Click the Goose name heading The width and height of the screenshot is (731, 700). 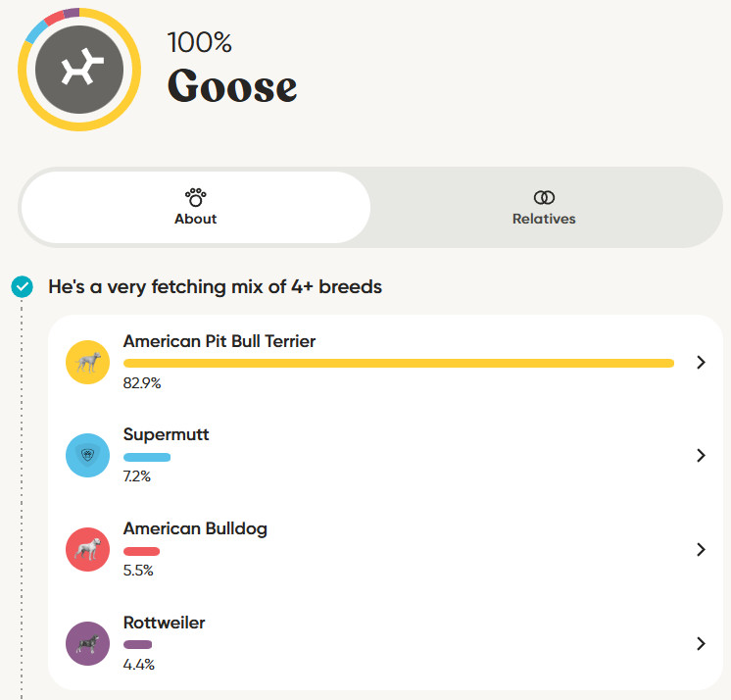(x=232, y=86)
